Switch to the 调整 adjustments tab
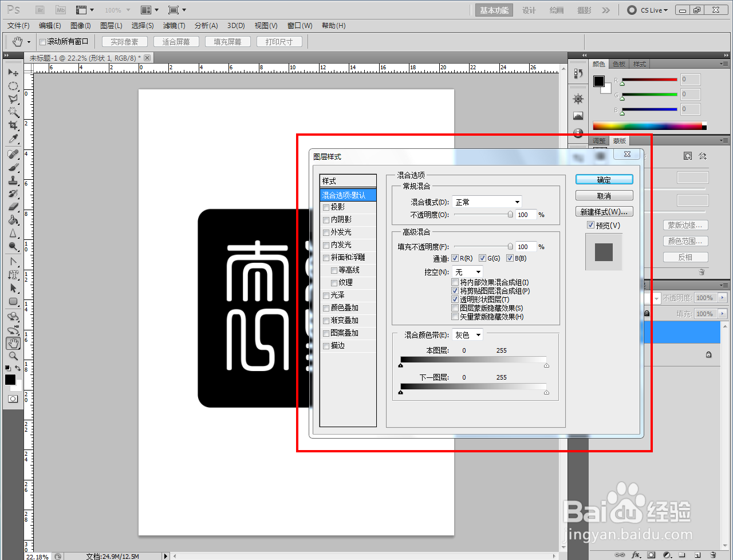The width and height of the screenshot is (733, 560). [x=599, y=141]
